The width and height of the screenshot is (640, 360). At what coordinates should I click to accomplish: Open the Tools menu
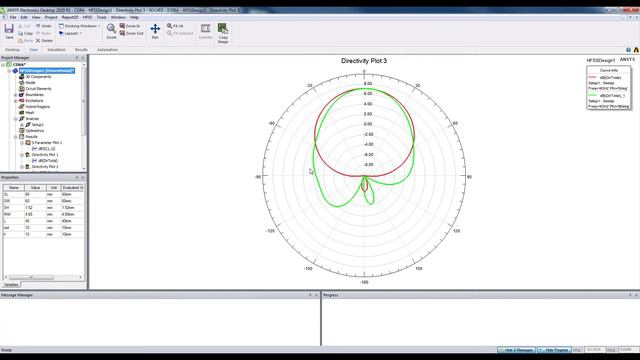(101, 17)
